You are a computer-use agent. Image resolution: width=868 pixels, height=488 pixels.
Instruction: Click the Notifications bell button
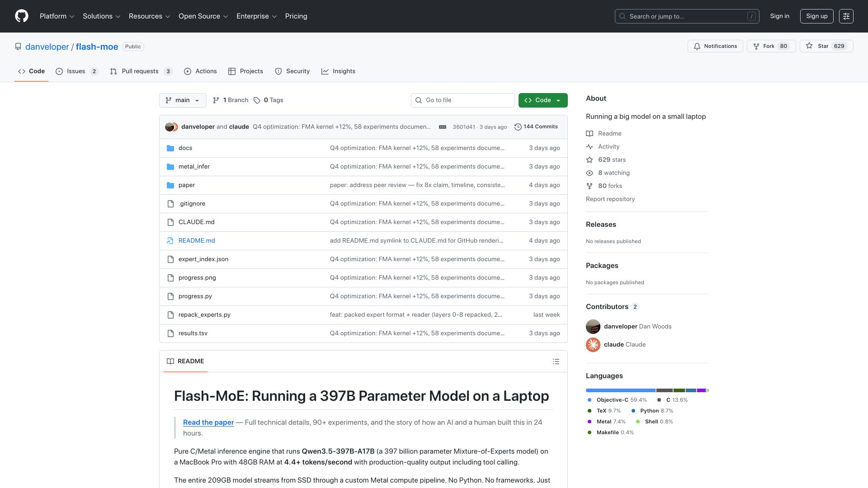click(x=715, y=46)
